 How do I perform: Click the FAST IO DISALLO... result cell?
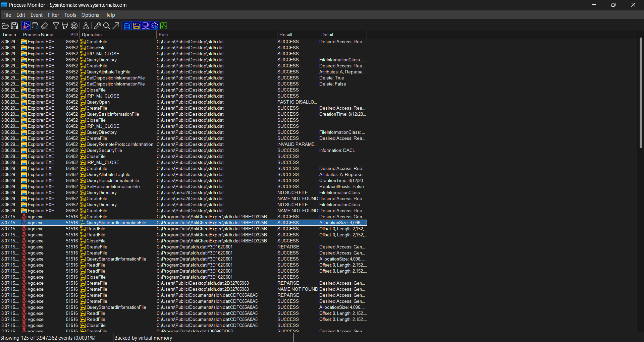tap(297, 102)
